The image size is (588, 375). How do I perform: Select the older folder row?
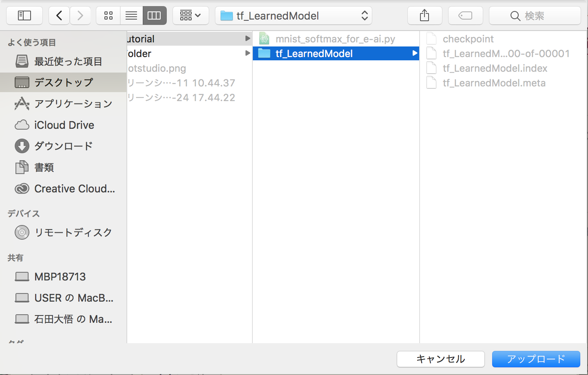coord(190,53)
